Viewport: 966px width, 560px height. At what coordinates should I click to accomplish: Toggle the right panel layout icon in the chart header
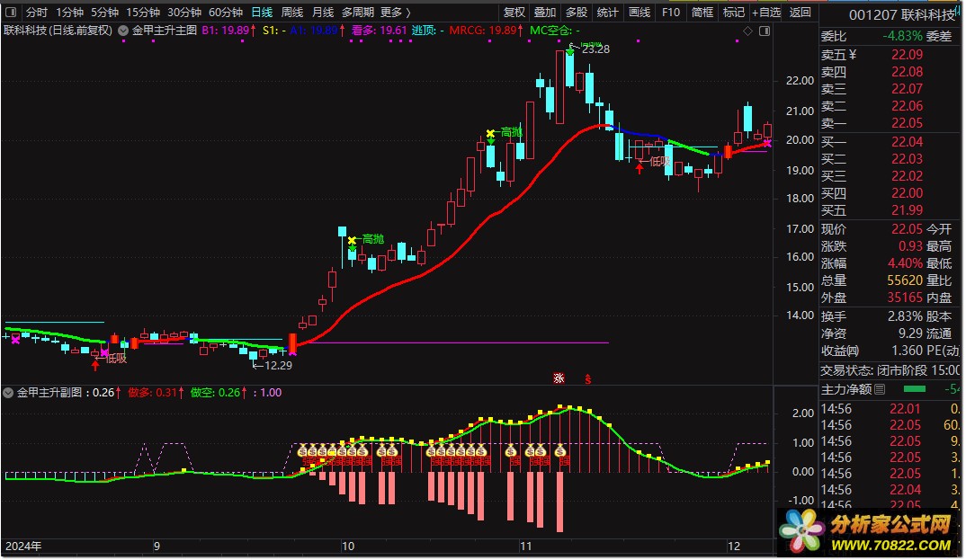(x=765, y=31)
